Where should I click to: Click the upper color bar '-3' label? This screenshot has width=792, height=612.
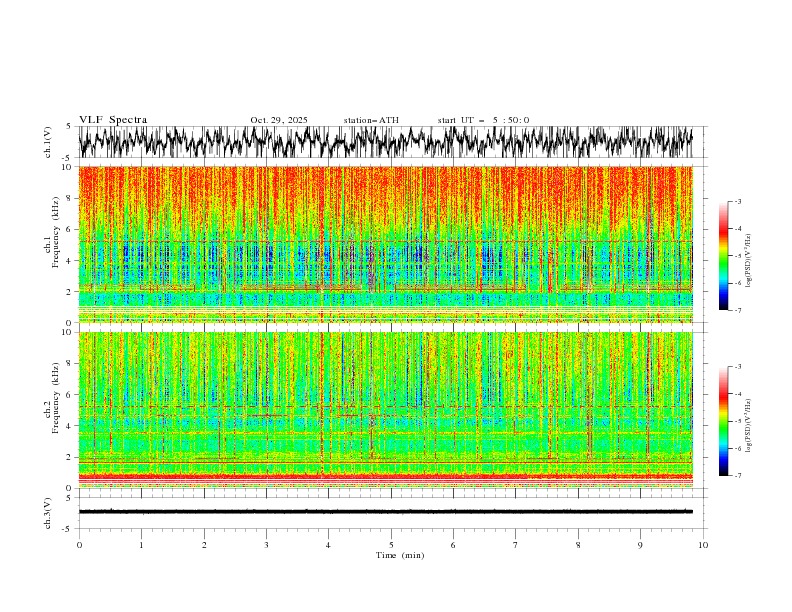(x=737, y=201)
